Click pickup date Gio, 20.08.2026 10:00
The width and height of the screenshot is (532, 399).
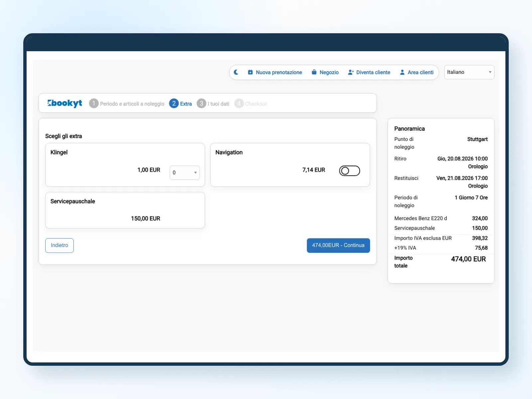point(463,159)
